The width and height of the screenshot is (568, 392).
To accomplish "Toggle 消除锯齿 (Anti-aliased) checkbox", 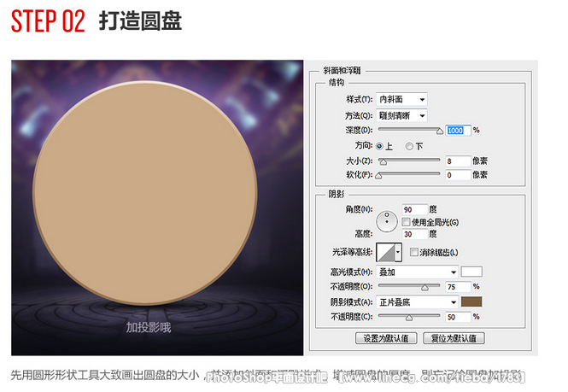I will [414, 253].
